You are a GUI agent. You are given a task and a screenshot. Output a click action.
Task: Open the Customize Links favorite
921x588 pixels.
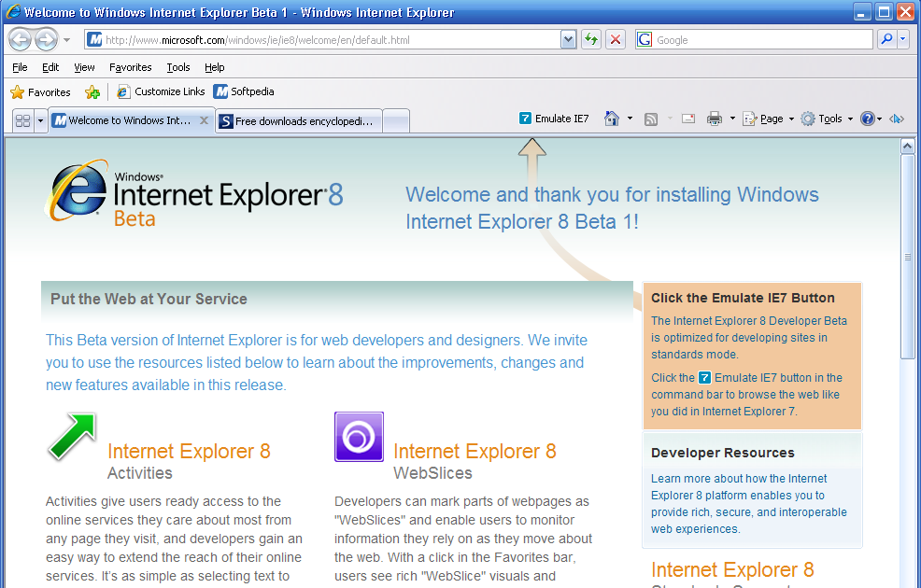click(161, 91)
